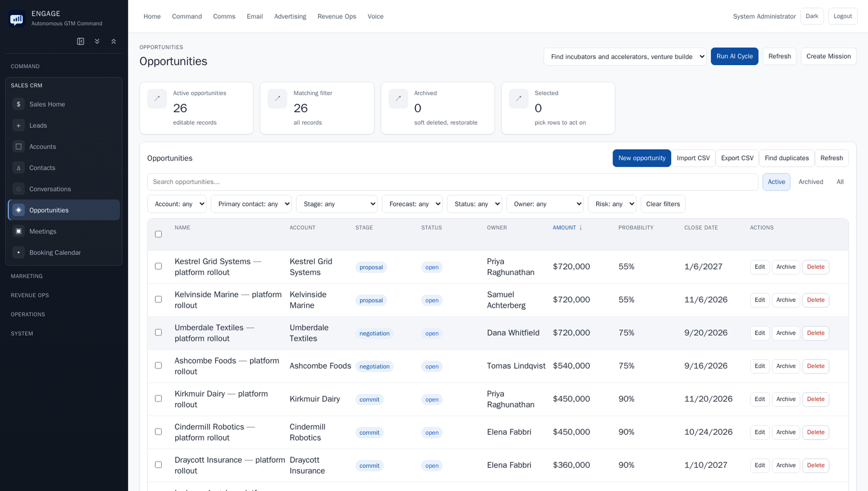
Task: Click the ENGAGE logo icon
Action: coord(17,20)
